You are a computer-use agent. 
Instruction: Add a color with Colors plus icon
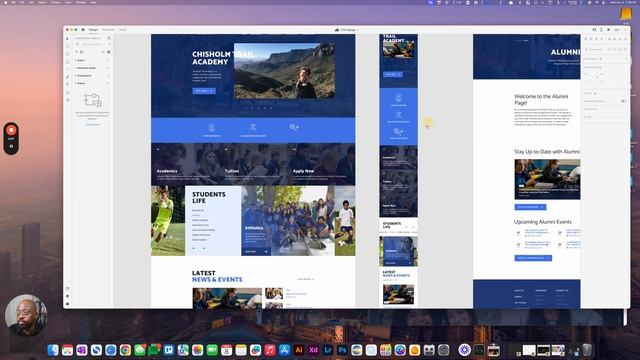pos(108,60)
